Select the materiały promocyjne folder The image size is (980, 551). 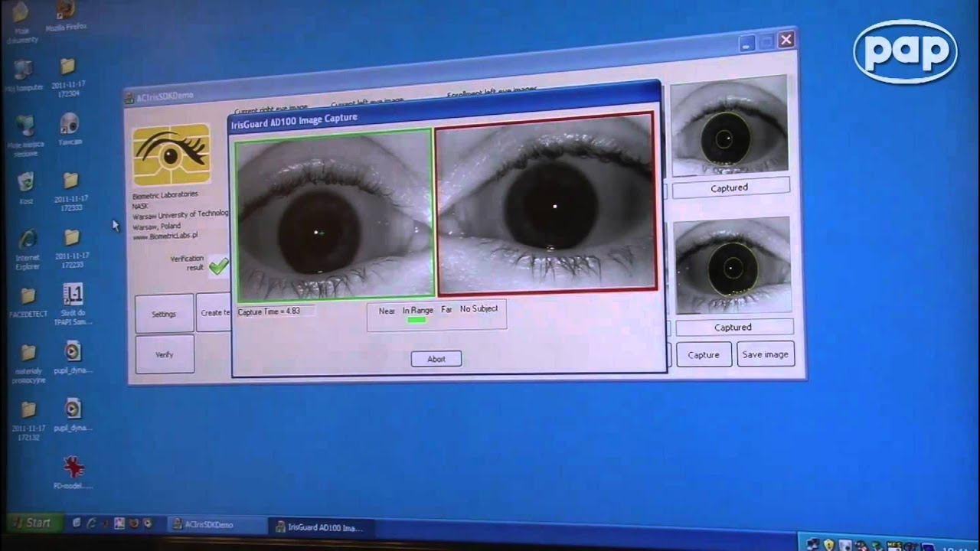point(29,362)
